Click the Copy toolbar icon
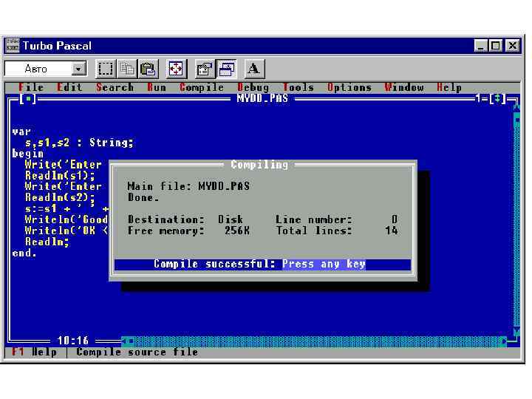The height and width of the screenshot is (399, 532). tap(127, 69)
